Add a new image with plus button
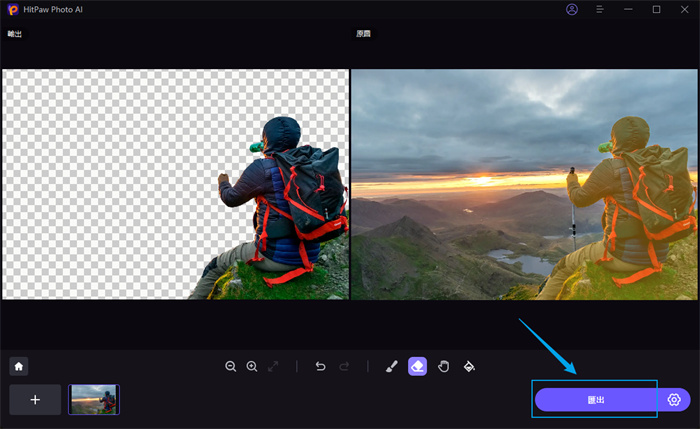Viewport: 700px width, 429px height. point(35,400)
